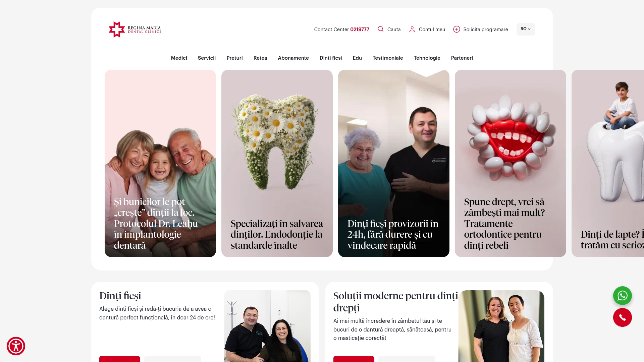This screenshot has height=362, width=644.
Task: Select Abonamente in the navigation bar
Action: [293, 58]
